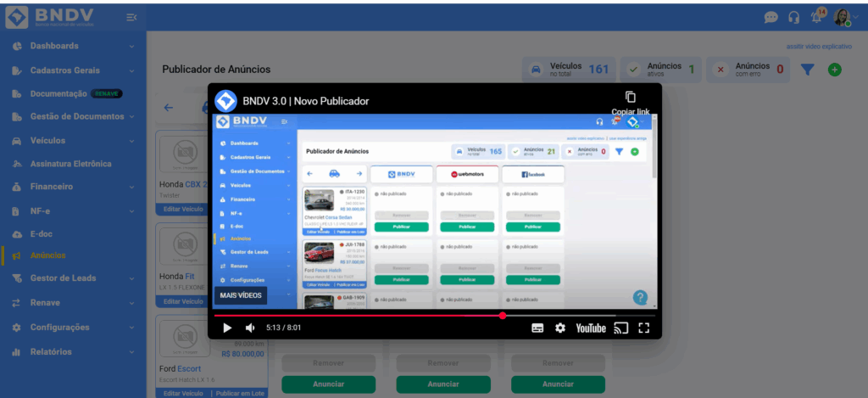Click the MAIS VÍDEOS overlay button

241,295
